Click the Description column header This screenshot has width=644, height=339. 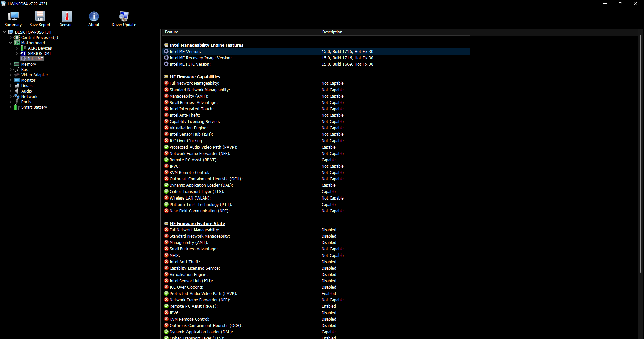click(394, 32)
